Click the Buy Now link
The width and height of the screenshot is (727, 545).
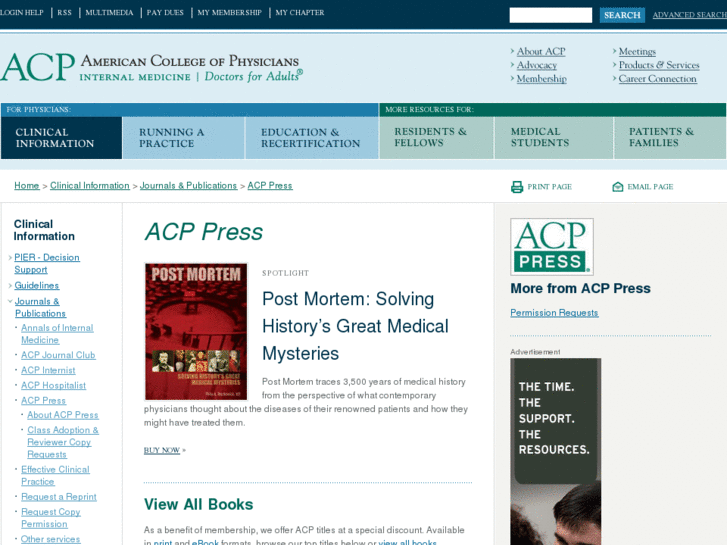pos(161,450)
